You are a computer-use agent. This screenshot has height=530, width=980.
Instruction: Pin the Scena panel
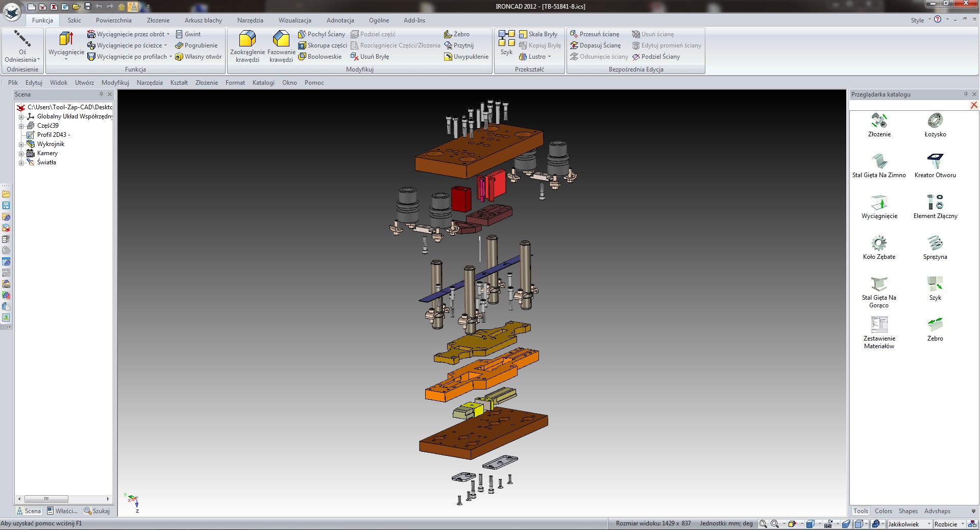coord(101,94)
